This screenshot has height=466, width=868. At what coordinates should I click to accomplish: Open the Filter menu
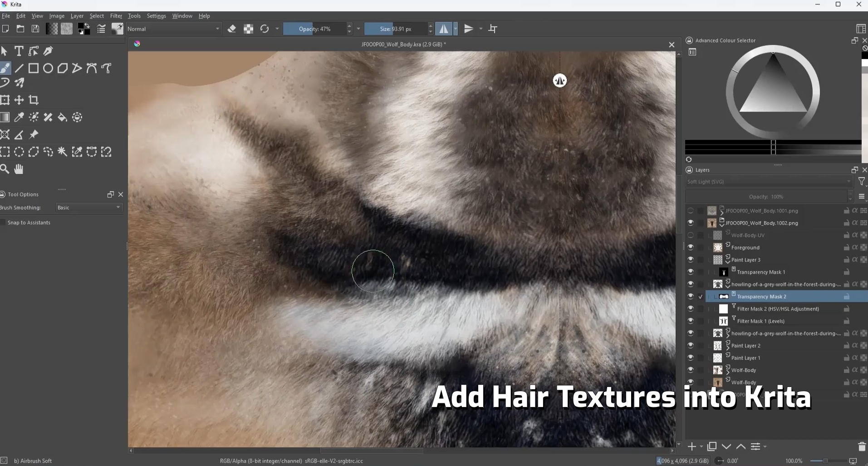coord(116,16)
